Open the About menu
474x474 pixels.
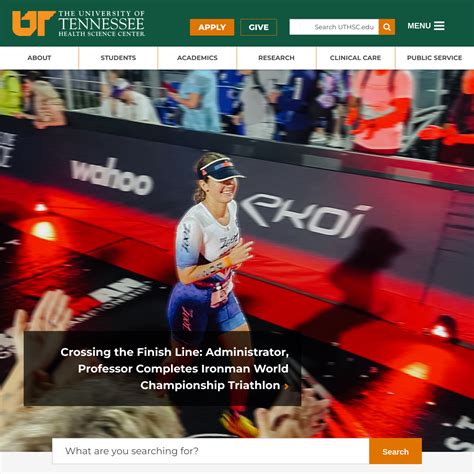click(39, 58)
